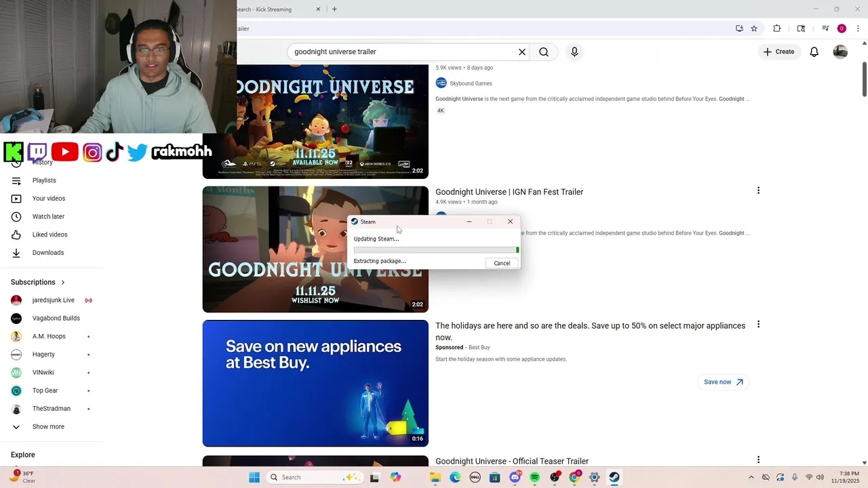Minimize the Steam updater window

pos(469,222)
